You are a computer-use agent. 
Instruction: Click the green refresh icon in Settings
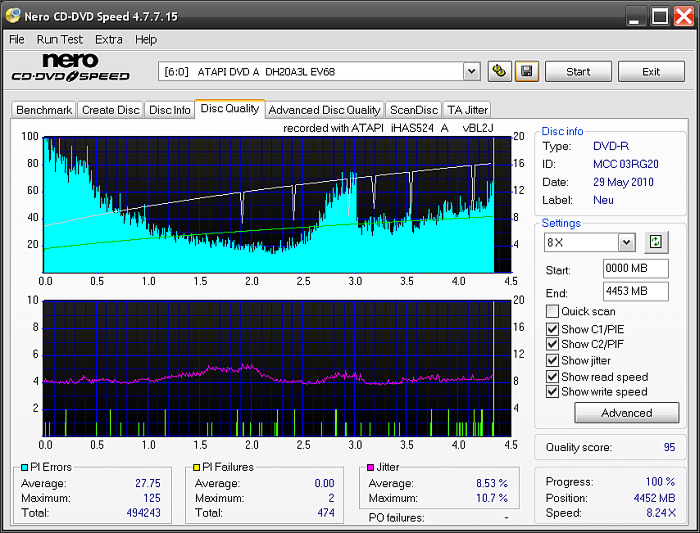[655, 242]
